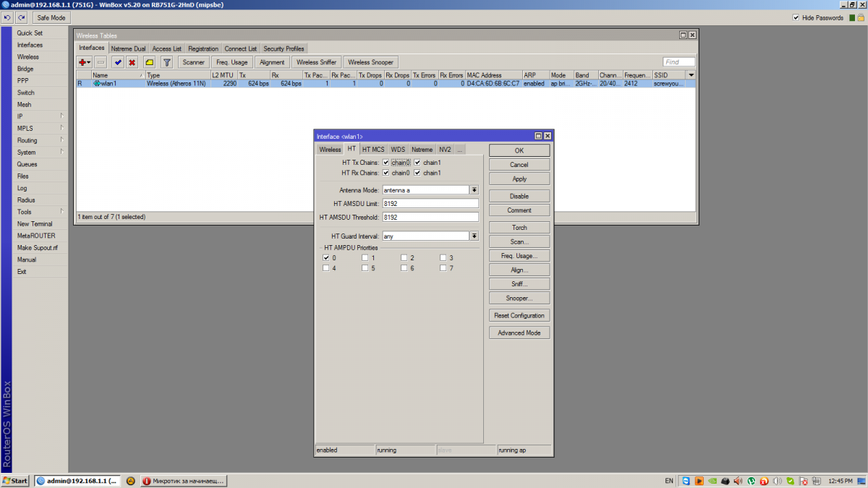The height and width of the screenshot is (488, 868).
Task: Click the HT AMSDU Limit input field
Action: [430, 204]
